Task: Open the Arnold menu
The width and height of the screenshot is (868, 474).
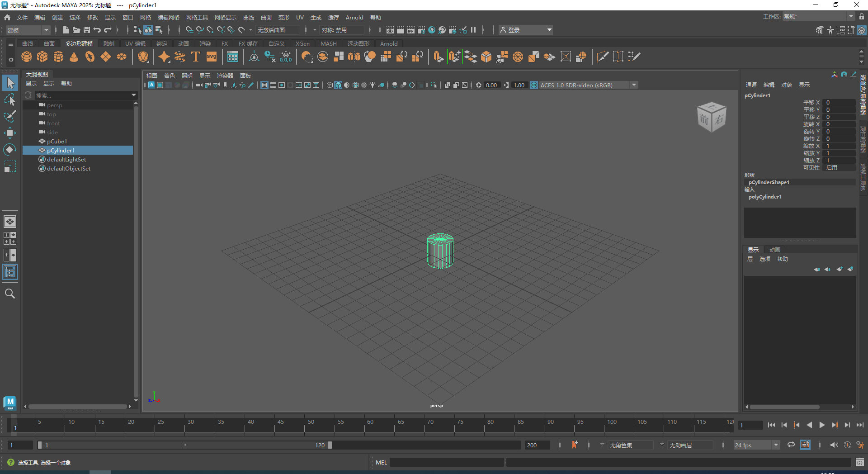Action: [354, 18]
